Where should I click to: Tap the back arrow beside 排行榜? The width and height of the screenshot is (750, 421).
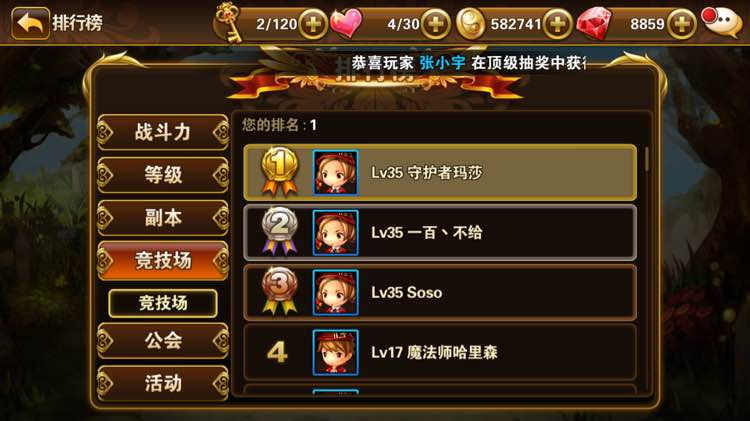(x=30, y=23)
